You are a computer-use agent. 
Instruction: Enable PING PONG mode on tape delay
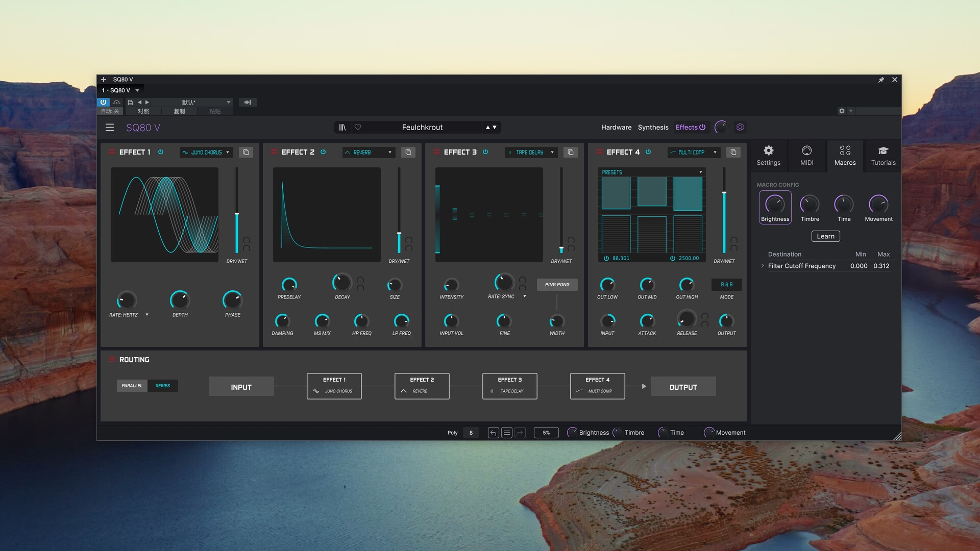[557, 285]
